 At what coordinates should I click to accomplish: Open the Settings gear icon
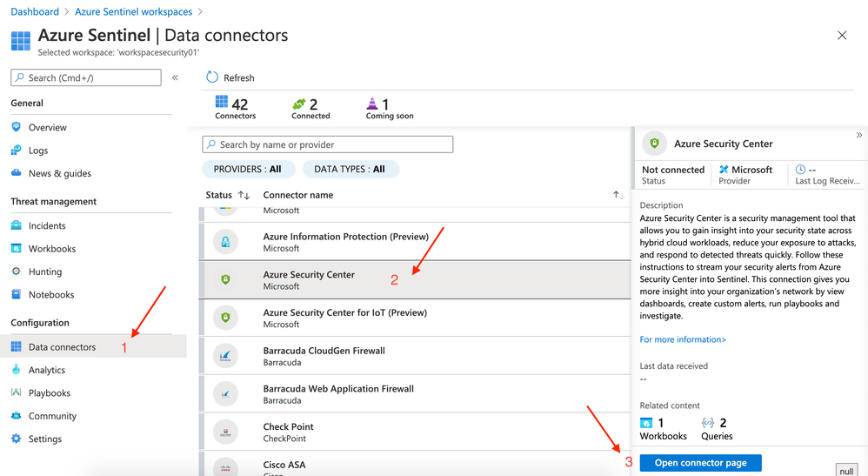(17, 439)
